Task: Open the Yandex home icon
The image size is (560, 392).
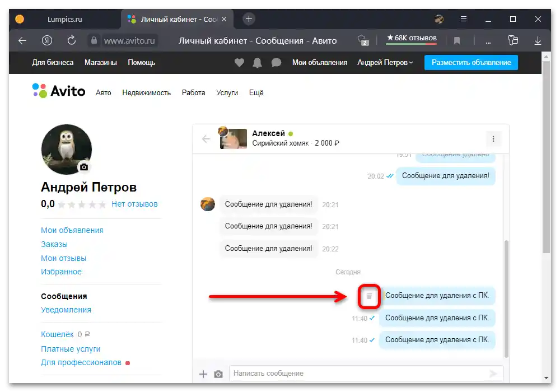Action: (47, 41)
